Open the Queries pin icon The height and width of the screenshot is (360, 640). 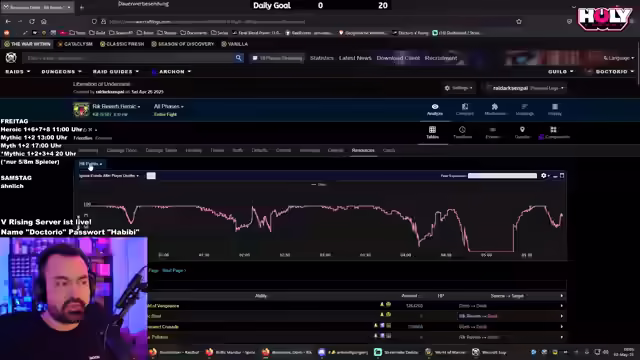(522, 132)
